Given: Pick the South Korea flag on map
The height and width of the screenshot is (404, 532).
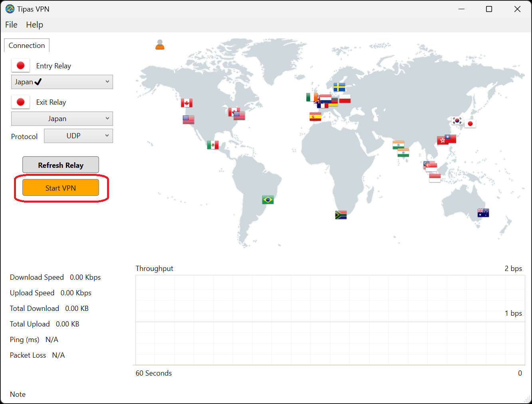Looking at the screenshot, I should [x=457, y=121].
